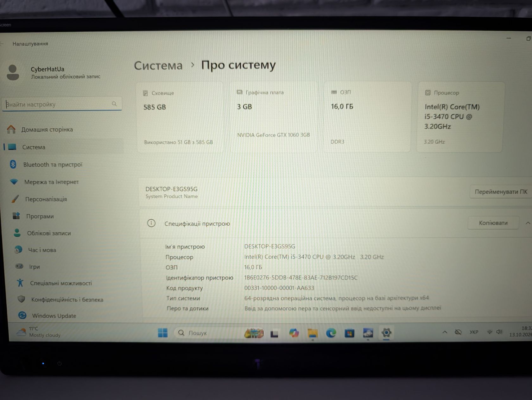Click the magnifier icon in settings search

click(114, 104)
